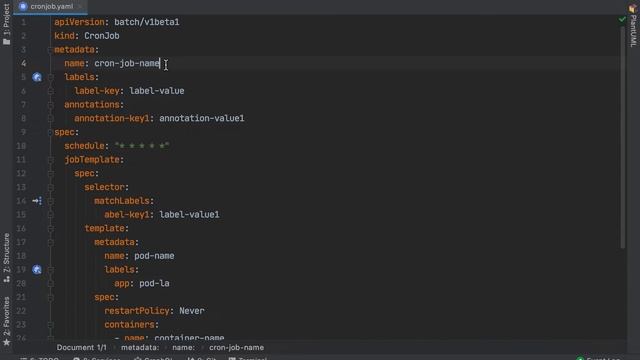Collapse the top-level metadata block
Screen dimensions: 640x360
click(x=50, y=50)
